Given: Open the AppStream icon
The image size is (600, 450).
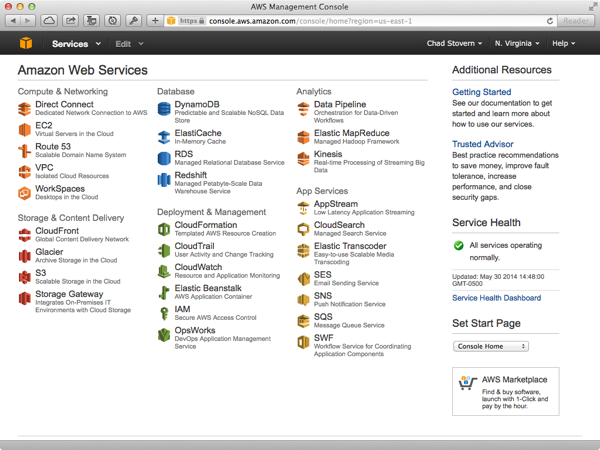Looking at the screenshot, I should pos(303,208).
